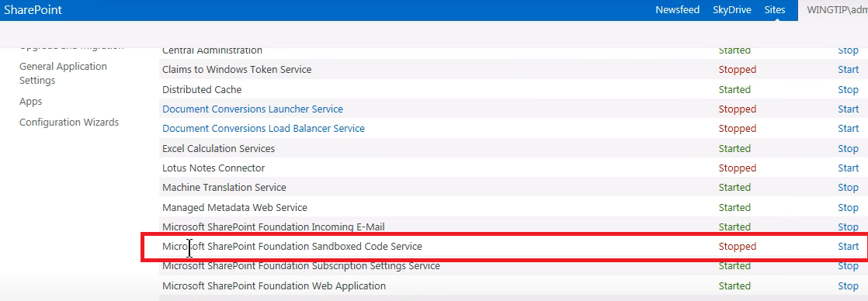The width and height of the screenshot is (868, 301).
Task: Stop SharePoint Foundation Incoming E-Mail service
Action: (848, 227)
